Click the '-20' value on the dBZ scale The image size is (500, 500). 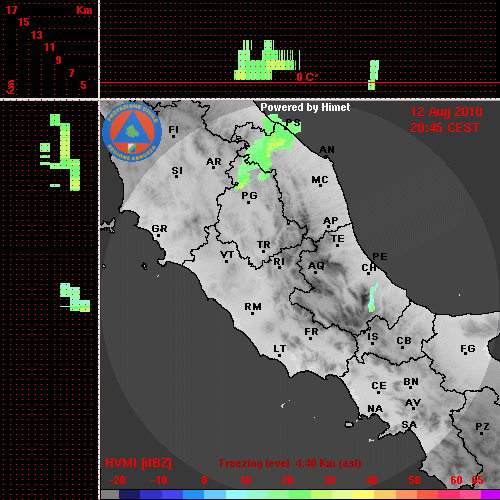117,480
